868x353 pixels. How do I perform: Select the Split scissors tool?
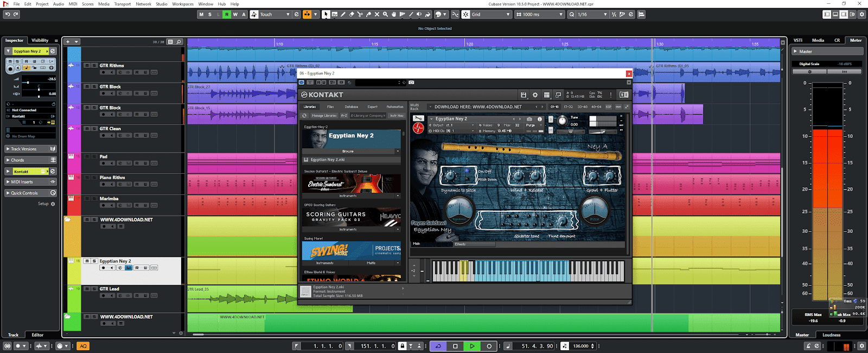pos(360,15)
